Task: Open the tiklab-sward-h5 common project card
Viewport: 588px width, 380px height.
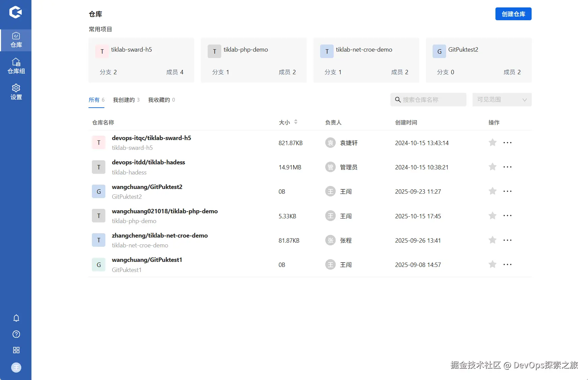Action: 141,60
